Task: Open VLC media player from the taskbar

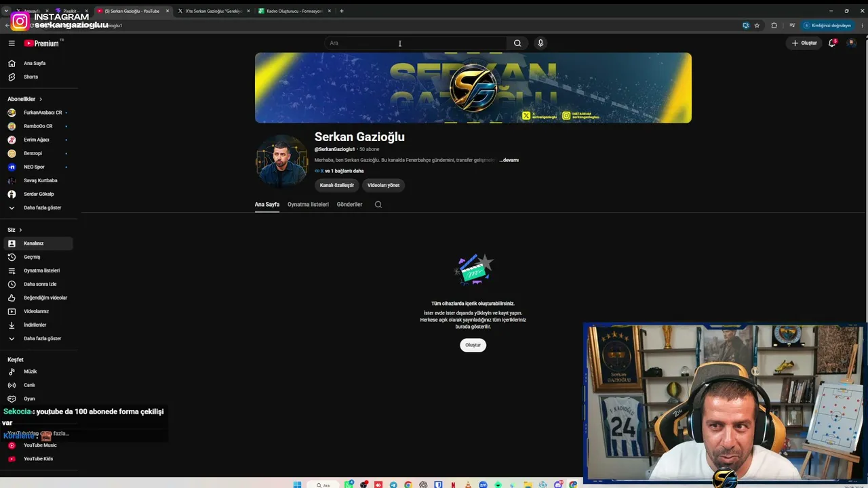Action: click(x=468, y=485)
